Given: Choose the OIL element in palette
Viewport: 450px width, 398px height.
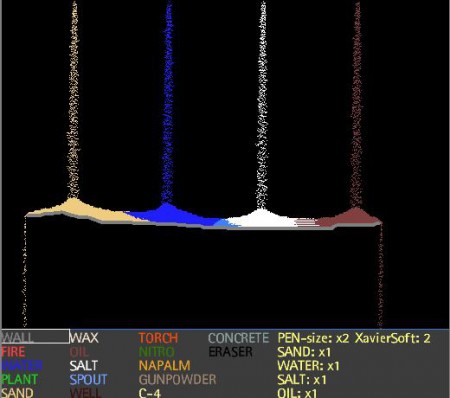Looking at the screenshot, I should [79, 352].
